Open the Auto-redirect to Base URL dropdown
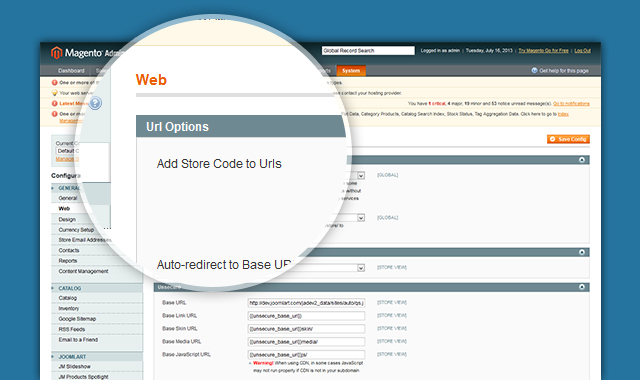Image resolution: width=640 pixels, height=380 pixels. tap(361, 218)
